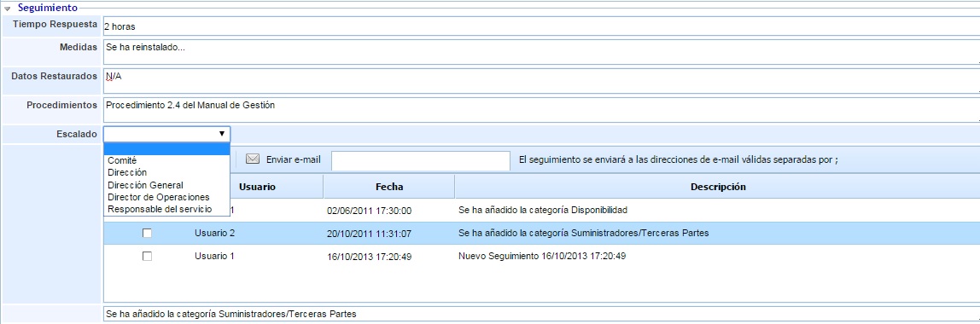Click the envelope icon for Enviar e-mail
Screen dimensions: 980x324
point(253,159)
